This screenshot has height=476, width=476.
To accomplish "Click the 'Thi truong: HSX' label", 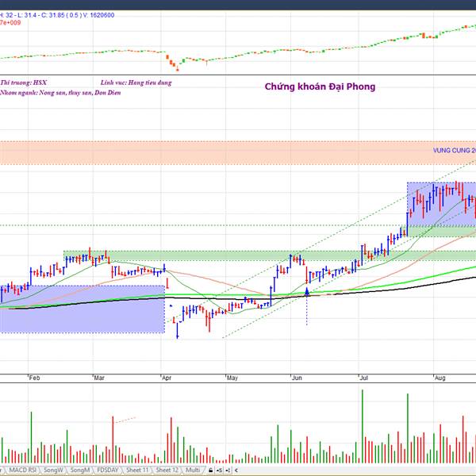I will tap(23, 83).
